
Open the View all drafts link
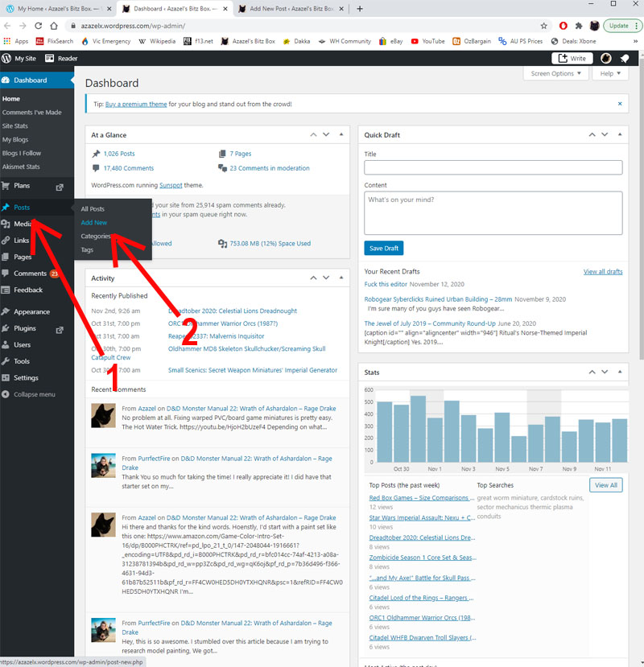[x=602, y=272]
